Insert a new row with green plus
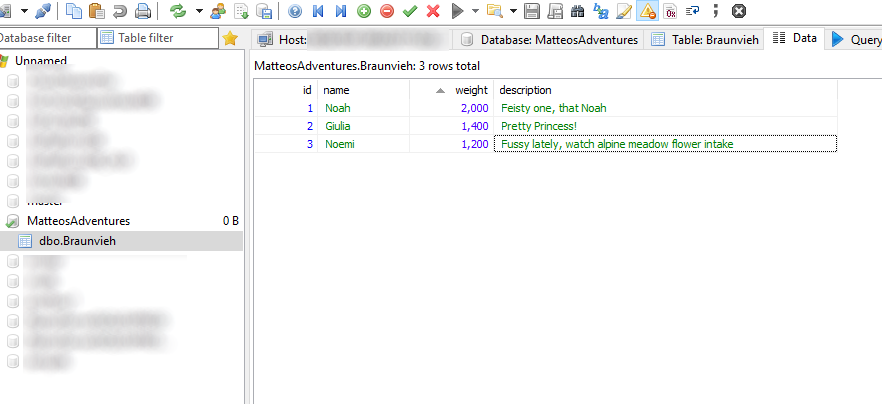 click(364, 10)
